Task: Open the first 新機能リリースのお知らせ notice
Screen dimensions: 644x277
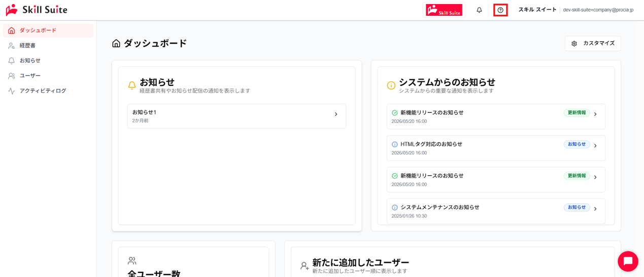Action: click(496, 116)
